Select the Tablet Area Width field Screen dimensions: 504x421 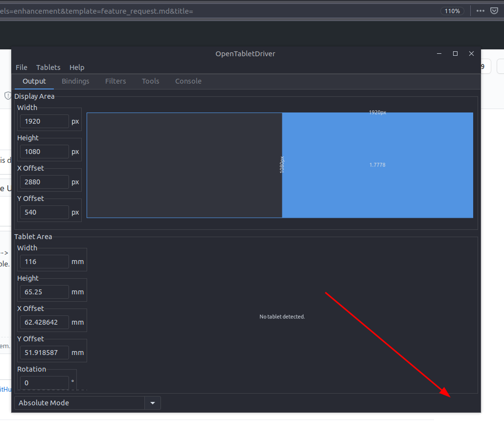[44, 261]
